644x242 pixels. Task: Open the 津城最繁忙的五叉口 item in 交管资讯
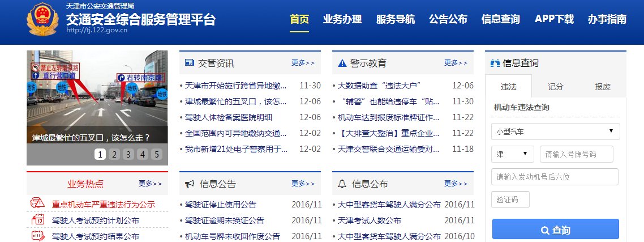(x=236, y=101)
